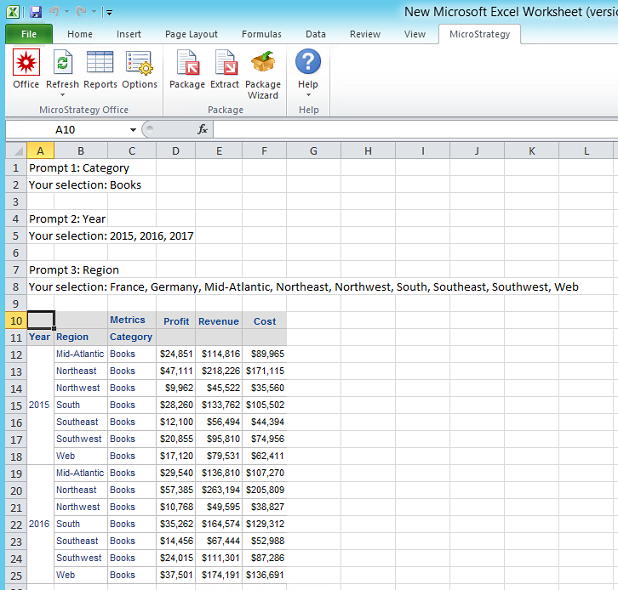The image size is (618, 590).
Task: Click profit value $24,851
Action: click(x=176, y=354)
